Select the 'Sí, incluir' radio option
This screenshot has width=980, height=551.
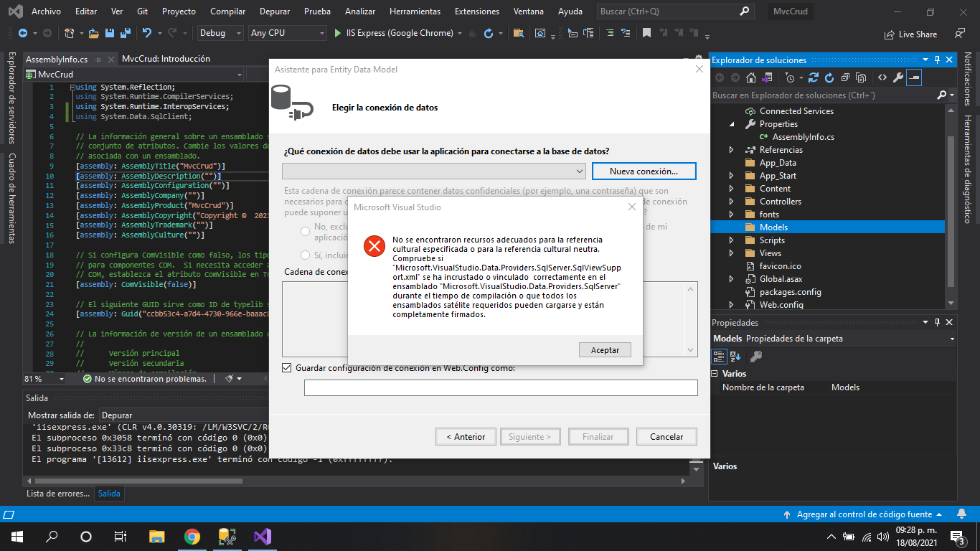(306, 255)
